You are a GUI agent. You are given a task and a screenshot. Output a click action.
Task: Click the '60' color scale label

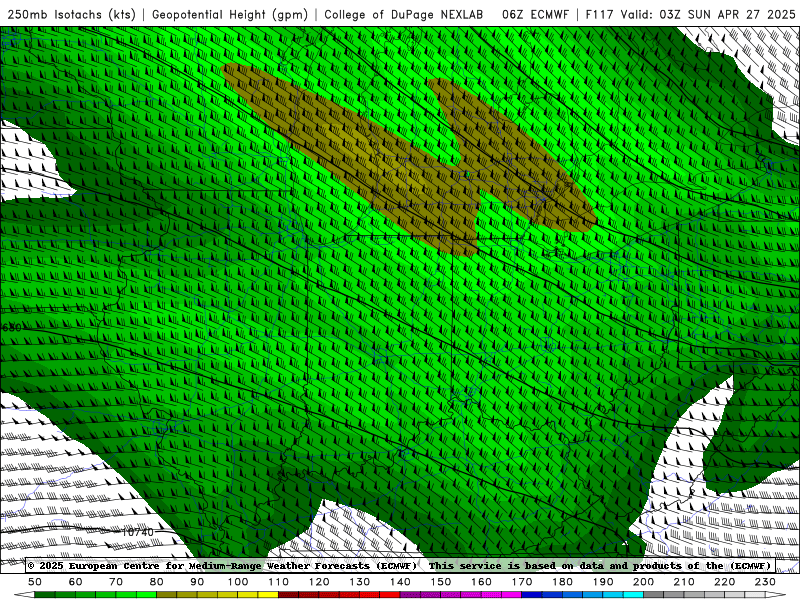click(76, 582)
